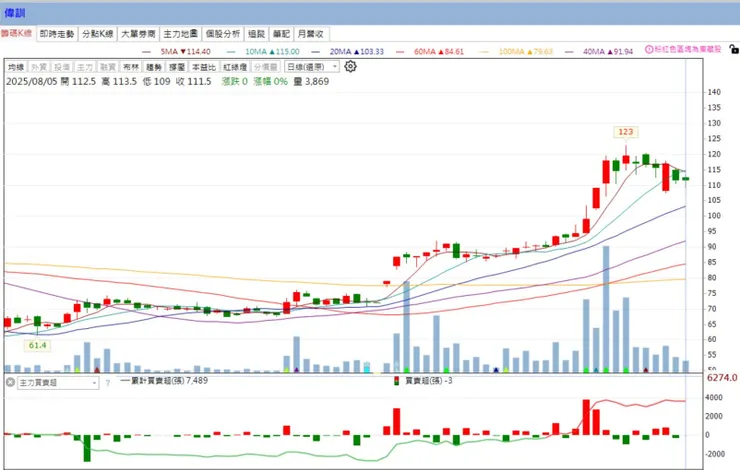740x470 pixels.
Task: Click the 6274.0 value label
Action: (x=722, y=378)
